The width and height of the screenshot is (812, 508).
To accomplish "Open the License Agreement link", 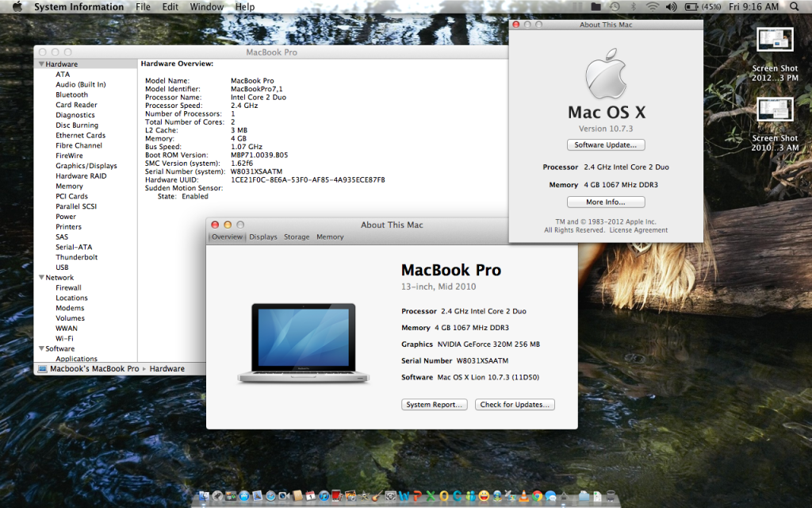I will click(638, 230).
